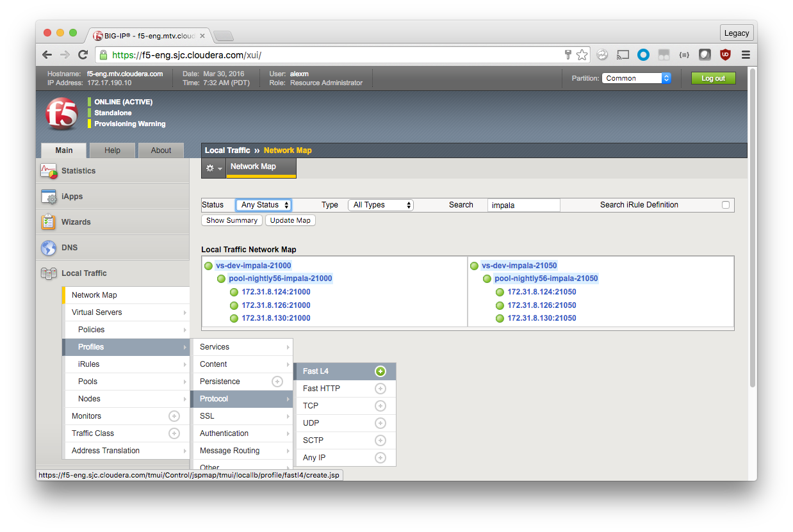
Task: Click the Wizards clipboard icon
Action: click(49, 222)
